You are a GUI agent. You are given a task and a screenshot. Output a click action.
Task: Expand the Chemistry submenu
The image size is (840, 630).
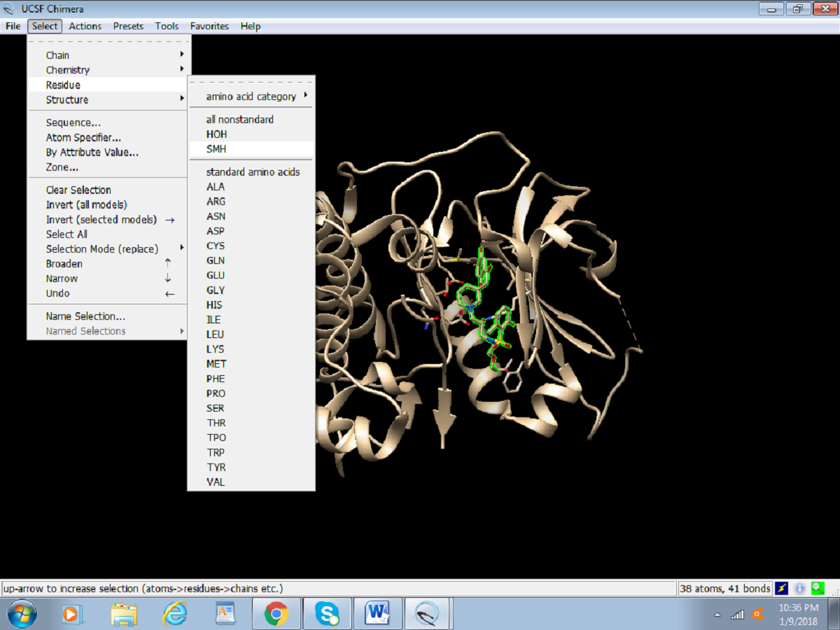(x=108, y=70)
